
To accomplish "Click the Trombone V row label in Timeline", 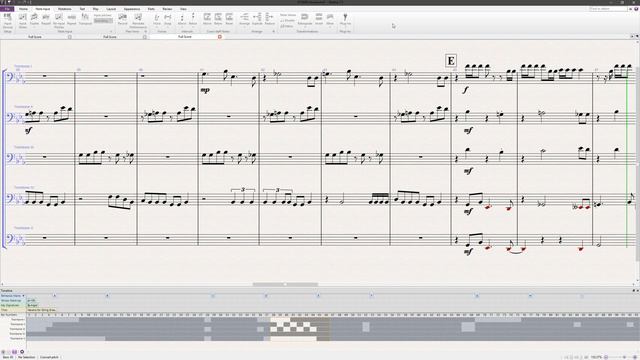I will click(17, 338).
